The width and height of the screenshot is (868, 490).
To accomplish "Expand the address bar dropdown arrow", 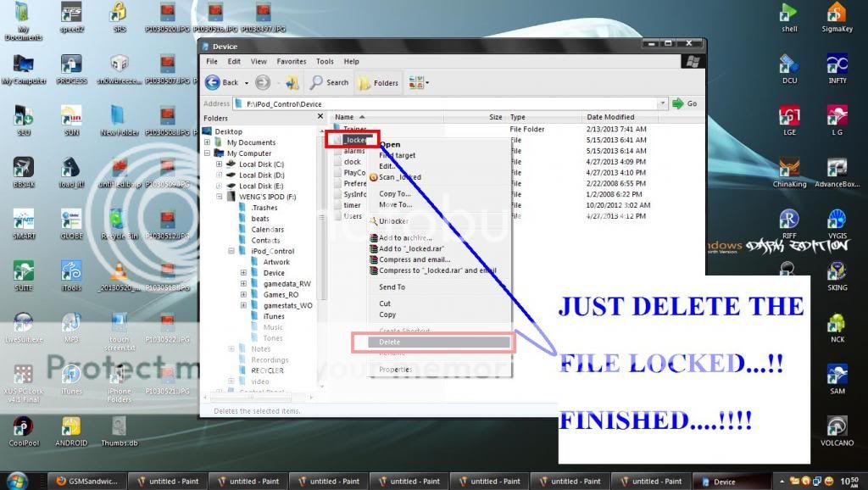I will [662, 103].
